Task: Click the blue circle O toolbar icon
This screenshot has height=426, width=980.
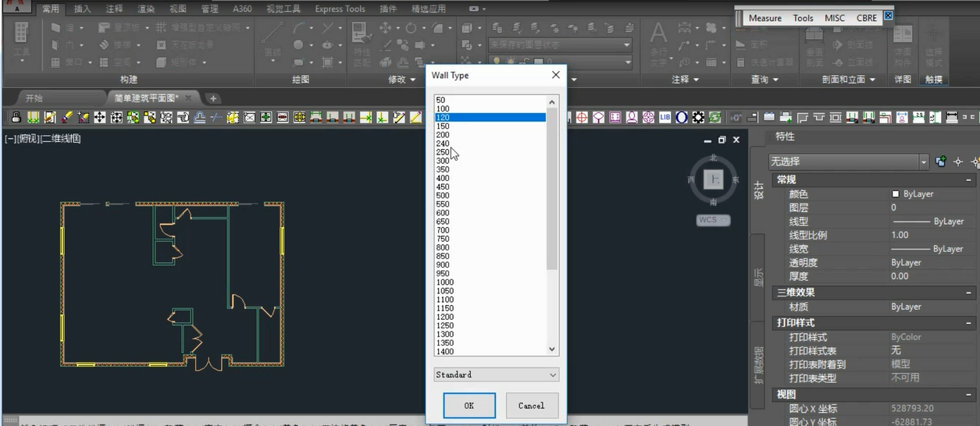Action: (x=682, y=118)
